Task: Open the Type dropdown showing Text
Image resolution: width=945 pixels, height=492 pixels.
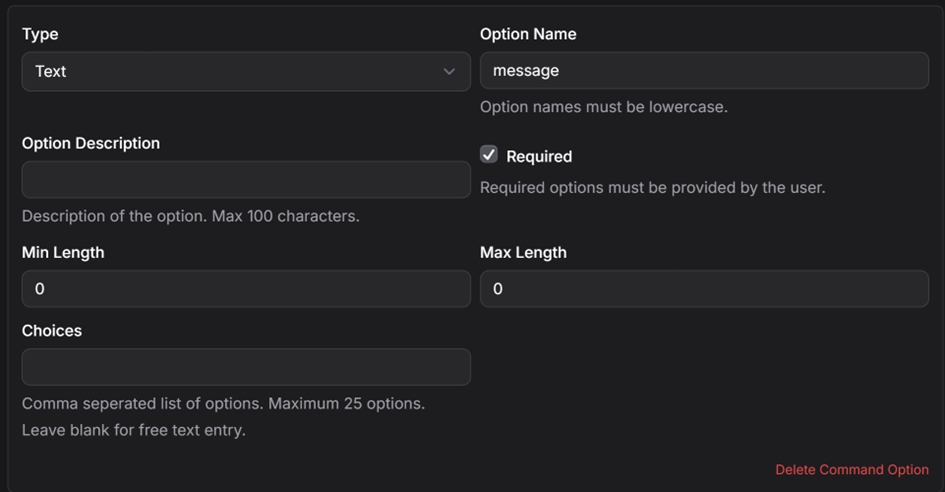Action: 246,71
